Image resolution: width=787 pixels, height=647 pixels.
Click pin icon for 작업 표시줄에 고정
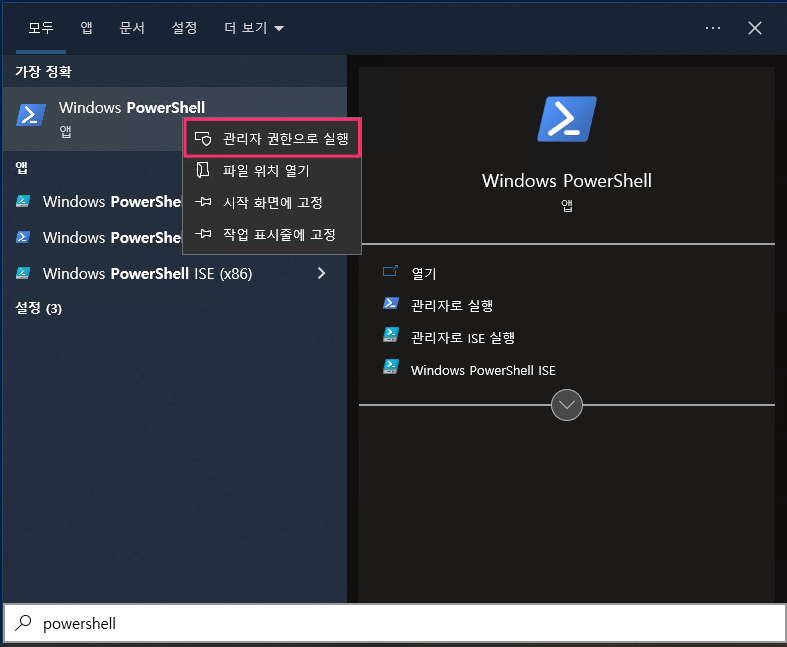(203, 234)
